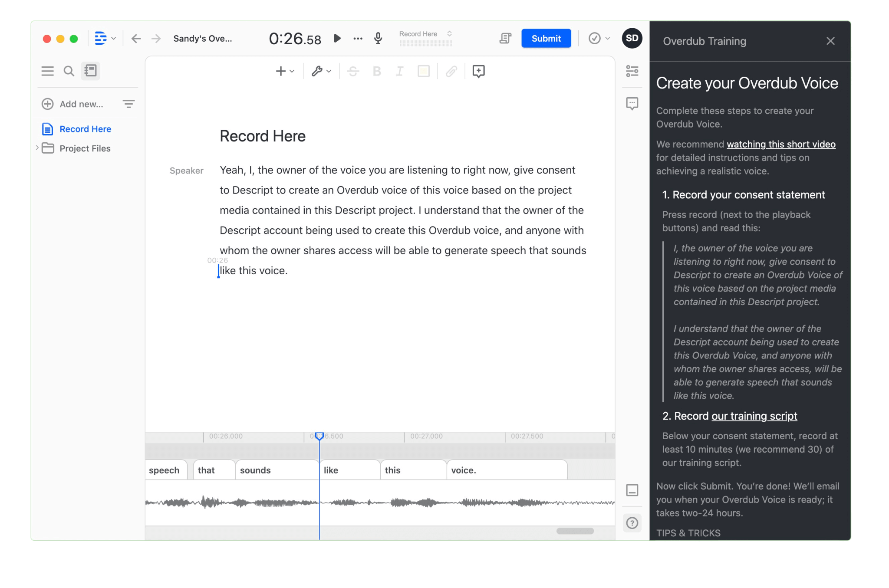Open the Record Here composition dropdown
889x588 pixels.
(426, 34)
